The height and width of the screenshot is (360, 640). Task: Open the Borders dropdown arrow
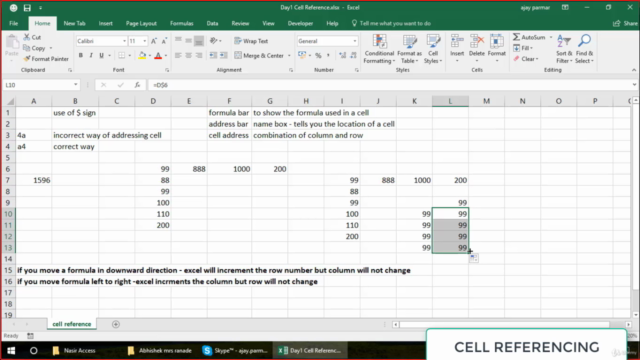(x=130, y=56)
